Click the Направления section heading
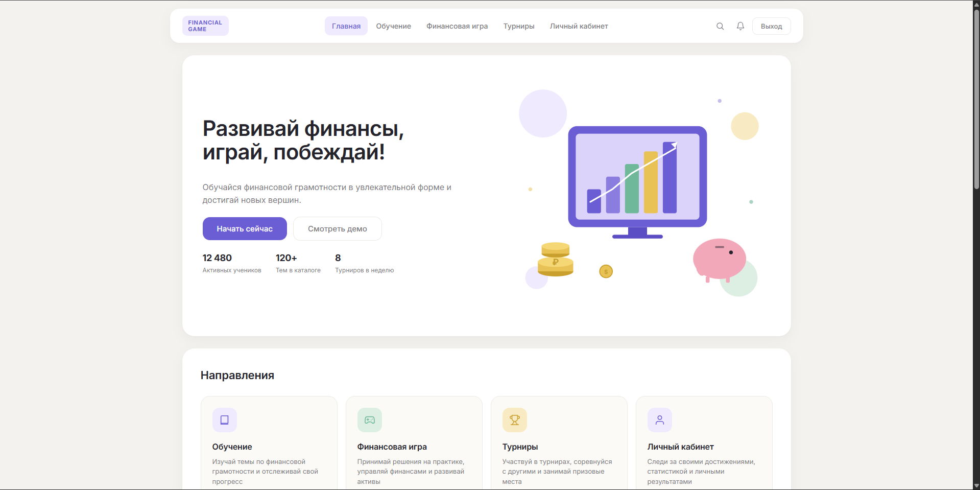Image resolution: width=980 pixels, height=490 pixels. 237,376
